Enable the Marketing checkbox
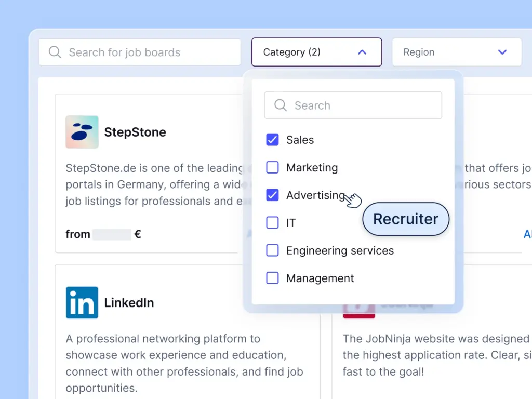This screenshot has height=399, width=532. coord(272,167)
